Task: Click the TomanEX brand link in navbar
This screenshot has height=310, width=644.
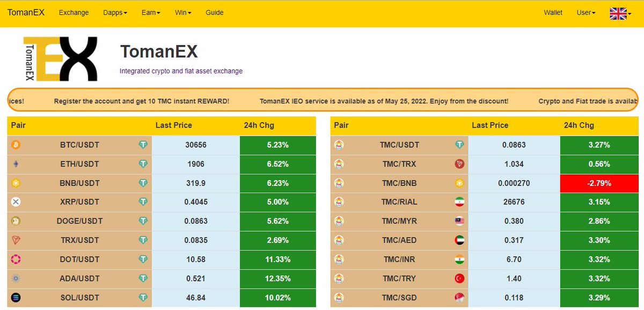Action: [x=26, y=12]
